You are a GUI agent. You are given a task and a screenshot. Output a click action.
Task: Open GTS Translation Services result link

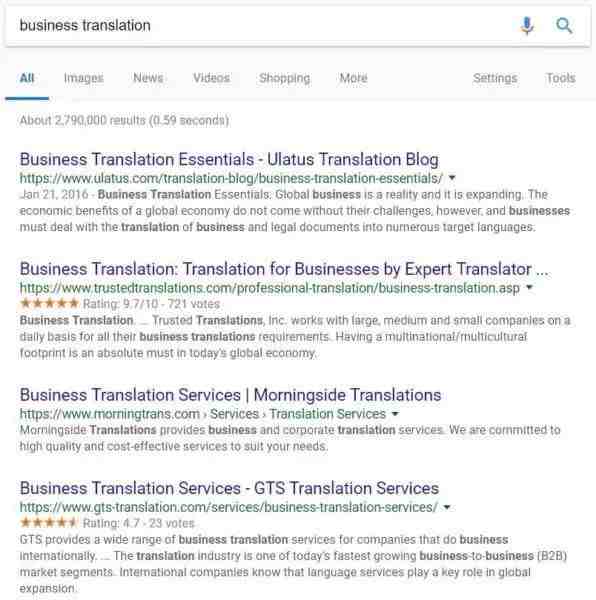(x=229, y=488)
